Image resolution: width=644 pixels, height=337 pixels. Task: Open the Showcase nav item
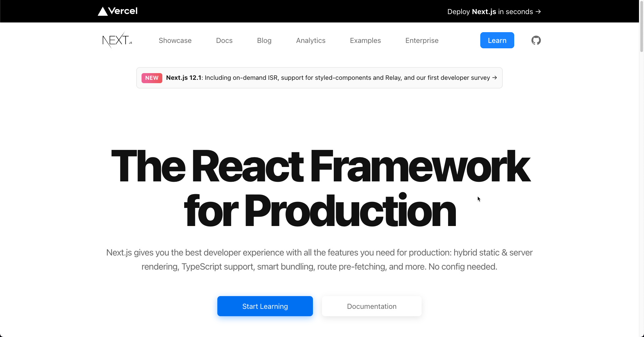(x=175, y=41)
